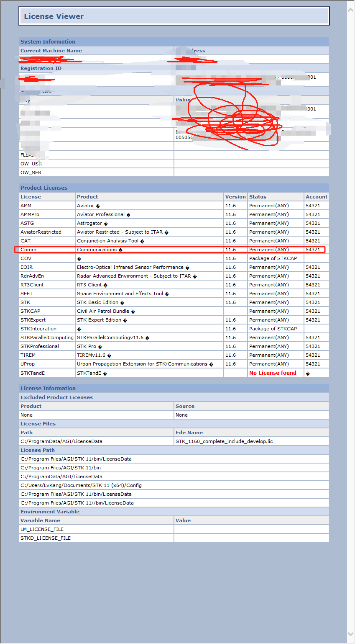
Task: Click the System Information section header
Action: coord(174,41)
